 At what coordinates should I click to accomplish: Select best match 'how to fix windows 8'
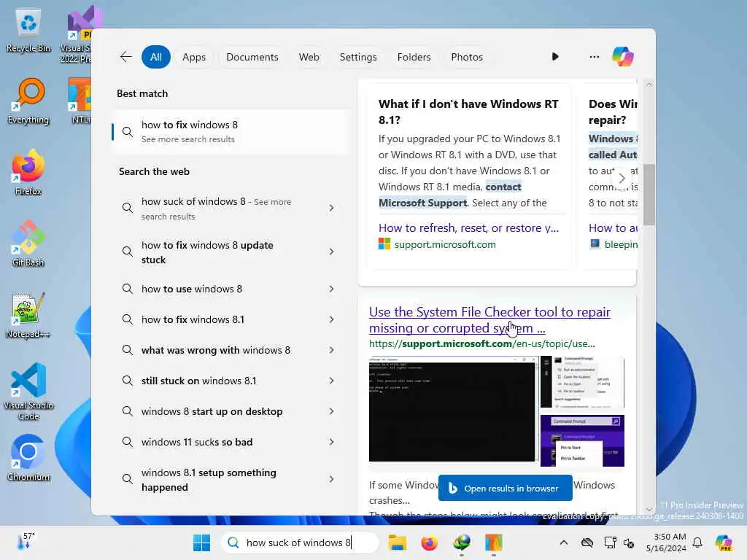(x=230, y=132)
